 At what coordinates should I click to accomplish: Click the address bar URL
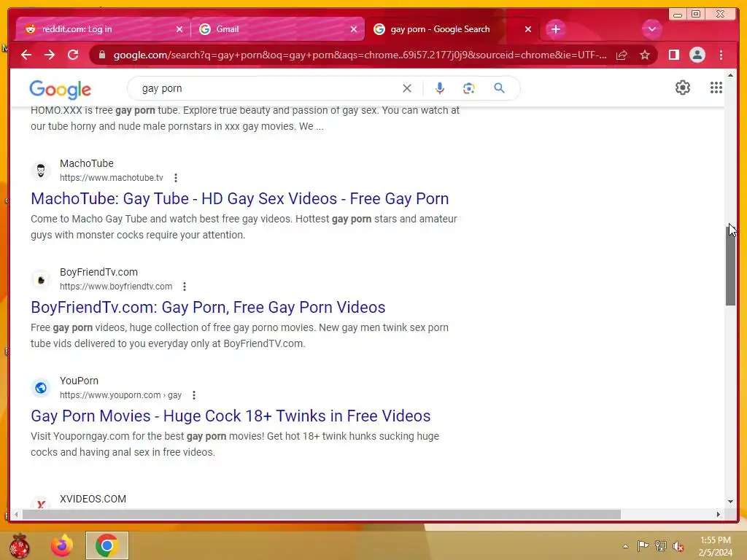click(360, 55)
